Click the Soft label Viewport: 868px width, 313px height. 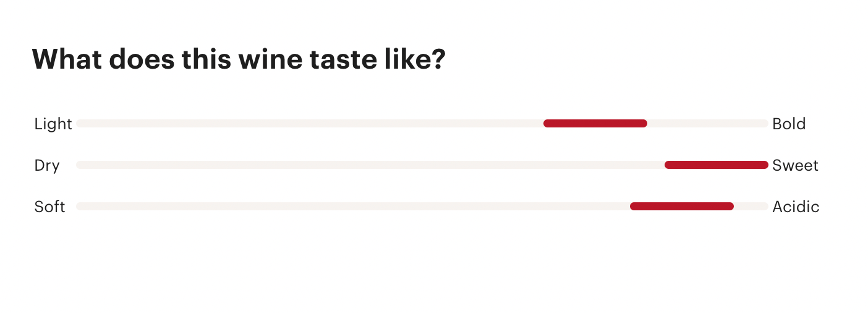(49, 207)
